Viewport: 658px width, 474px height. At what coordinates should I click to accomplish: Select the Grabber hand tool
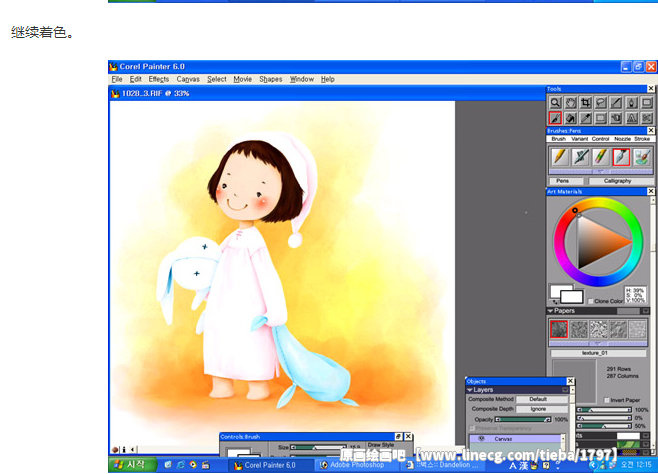coord(570,103)
